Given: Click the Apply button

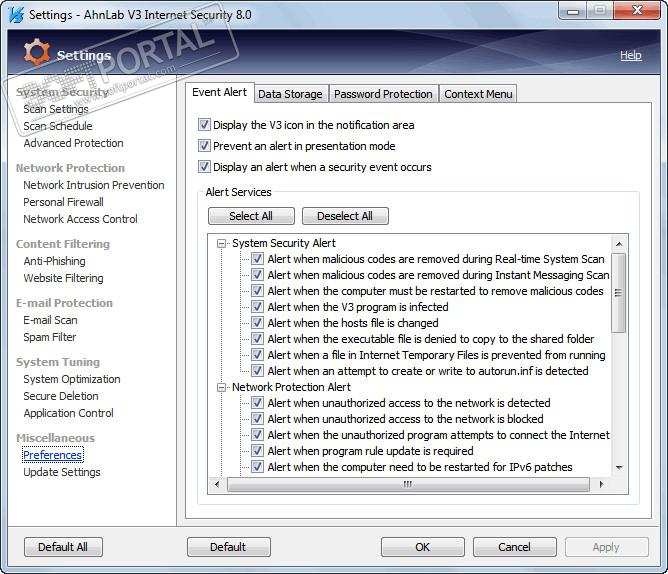Looking at the screenshot, I should pos(606,547).
